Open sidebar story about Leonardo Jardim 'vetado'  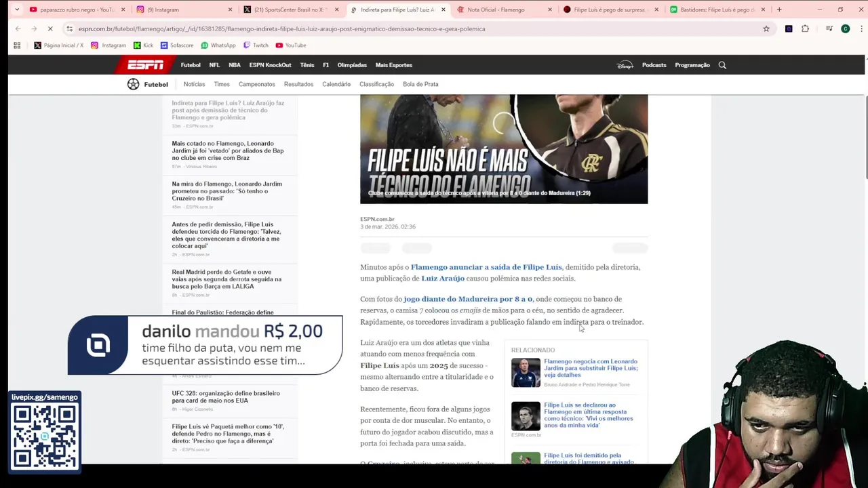(228, 150)
